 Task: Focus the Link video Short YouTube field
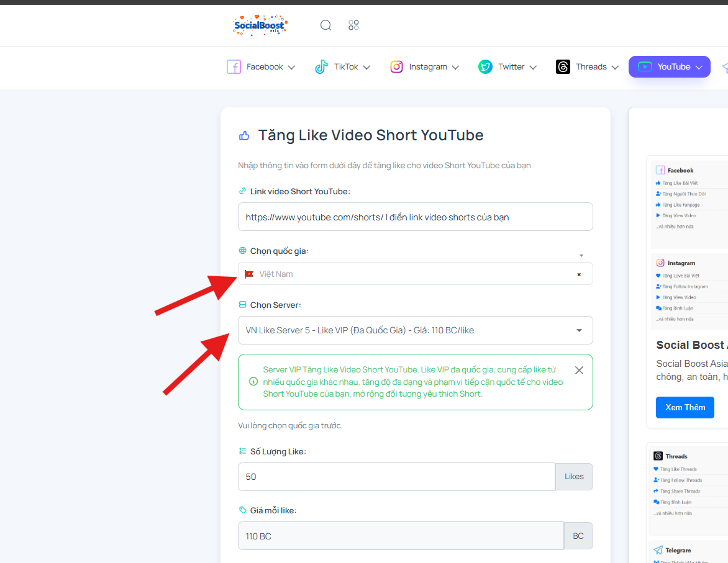point(415,217)
